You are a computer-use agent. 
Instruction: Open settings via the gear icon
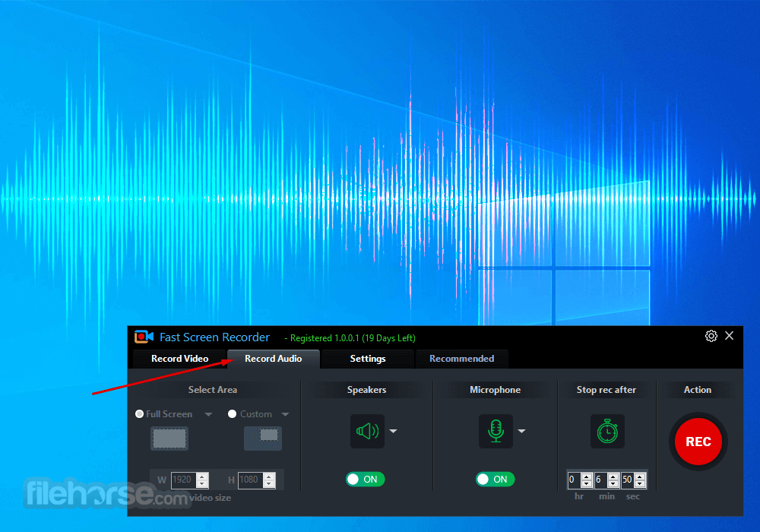click(x=711, y=336)
